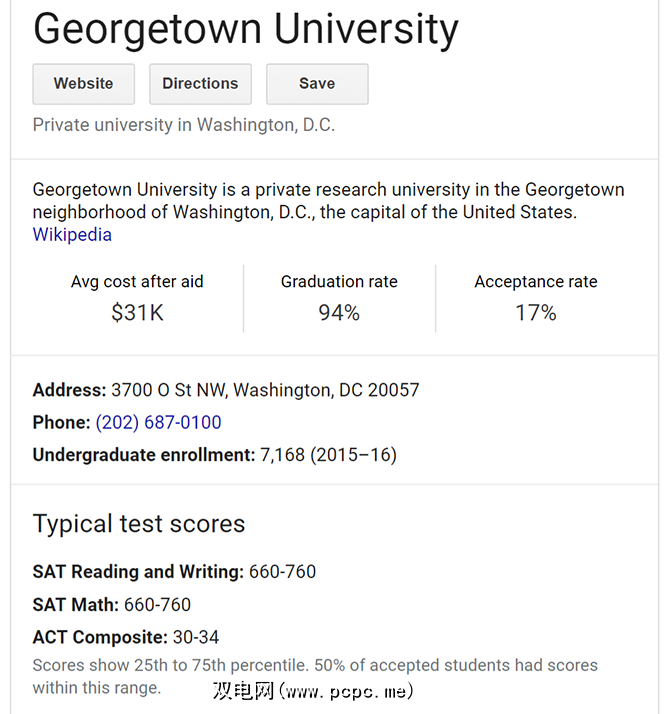Select the 'Private university in Washington, D.C.' subtitle

pyautogui.click(x=184, y=125)
